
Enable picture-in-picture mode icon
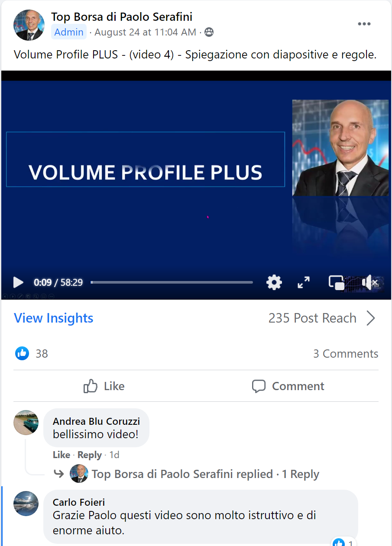(337, 283)
